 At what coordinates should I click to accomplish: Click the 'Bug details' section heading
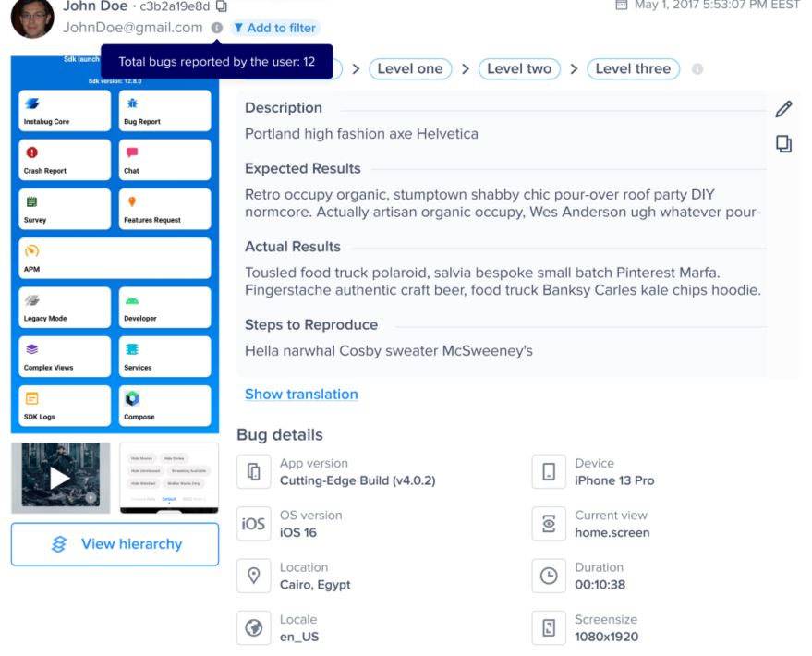click(x=280, y=435)
